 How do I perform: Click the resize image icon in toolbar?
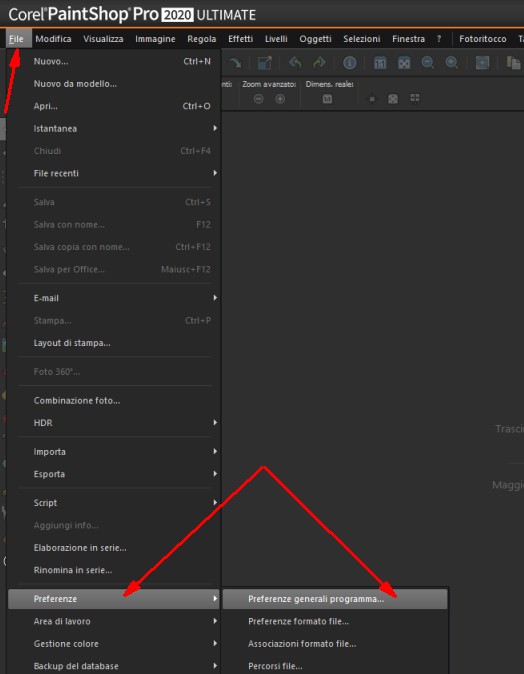(264, 63)
